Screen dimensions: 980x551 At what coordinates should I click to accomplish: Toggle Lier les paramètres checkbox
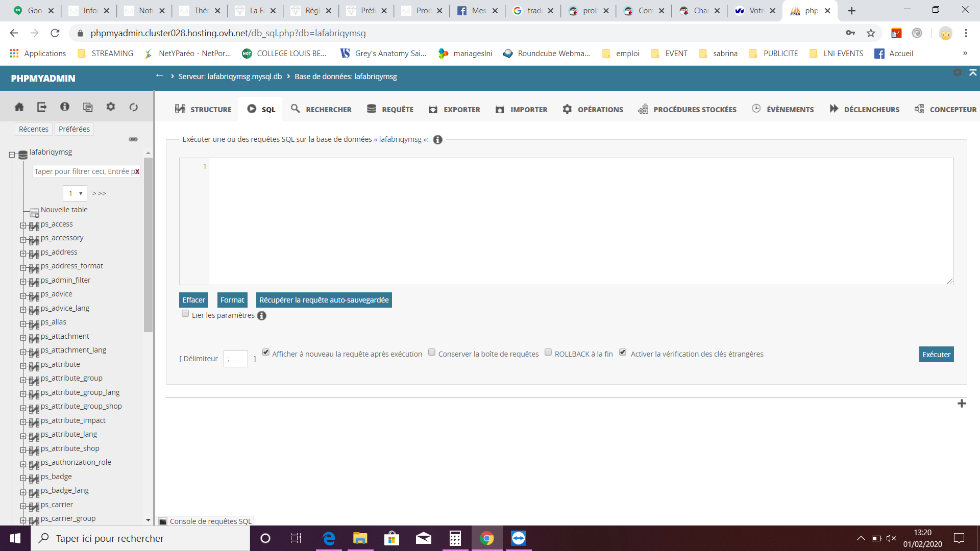point(185,314)
